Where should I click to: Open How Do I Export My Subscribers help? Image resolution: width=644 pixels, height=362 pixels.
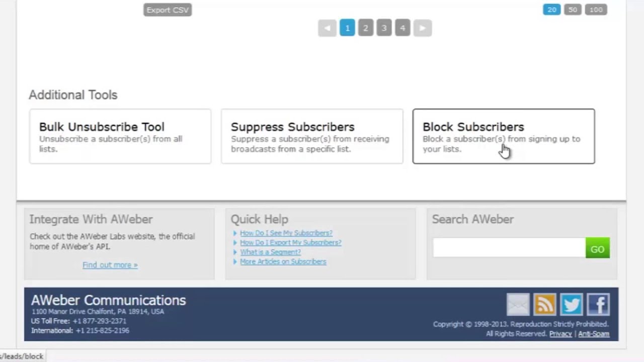click(x=290, y=242)
